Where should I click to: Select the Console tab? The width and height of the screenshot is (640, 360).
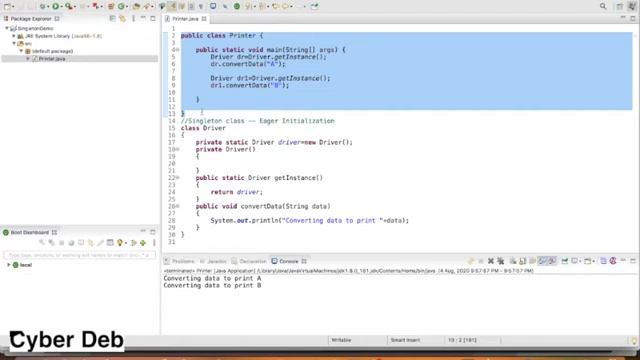coord(289,261)
